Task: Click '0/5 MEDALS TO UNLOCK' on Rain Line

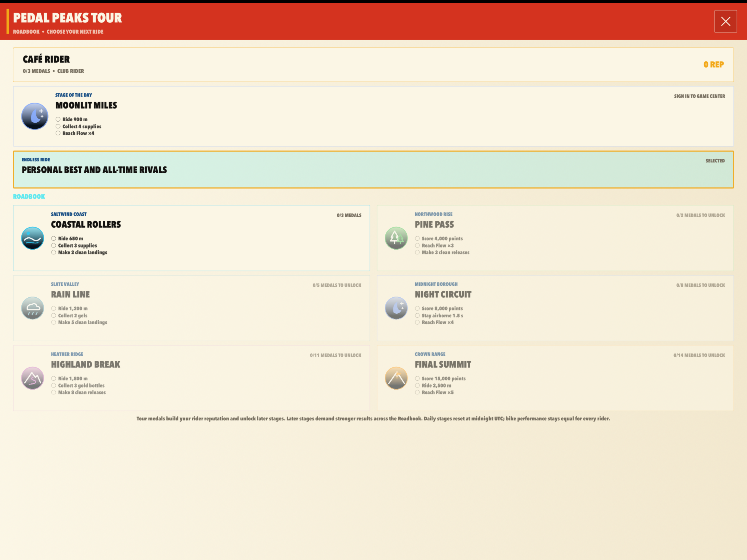Action: coord(337,285)
